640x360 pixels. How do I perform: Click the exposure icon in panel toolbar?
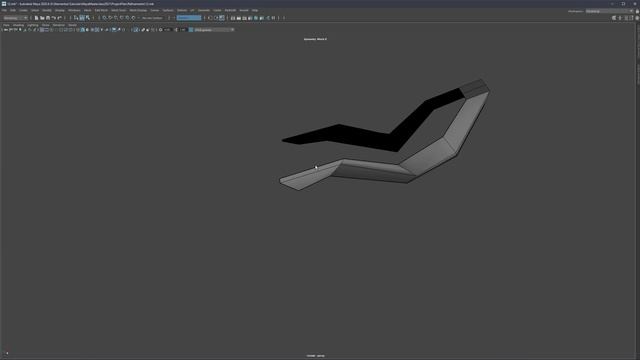coord(160,30)
